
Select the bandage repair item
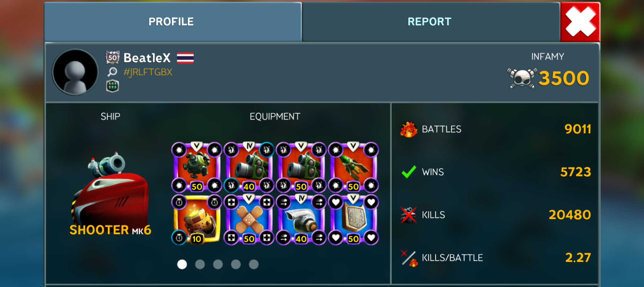click(249, 220)
